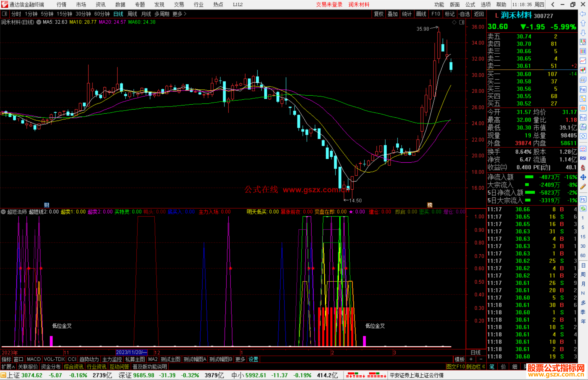The width and height of the screenshot is (588, 380).
Task: Open the 公式 menu
Action: tap(470, 5)
